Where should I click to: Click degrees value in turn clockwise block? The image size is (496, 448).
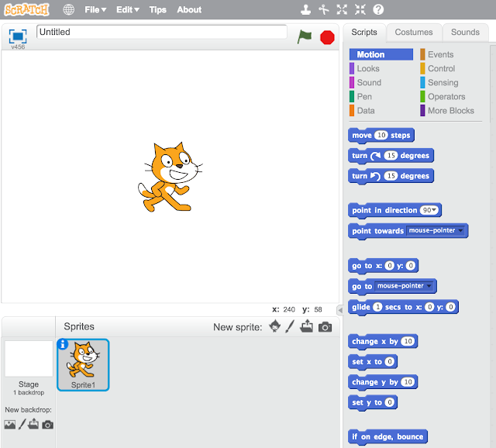pyautogui.click(x=391, y=155)
